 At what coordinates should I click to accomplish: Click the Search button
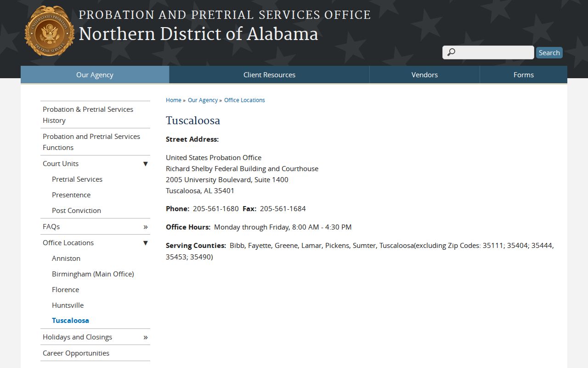(x=549, y=52)
